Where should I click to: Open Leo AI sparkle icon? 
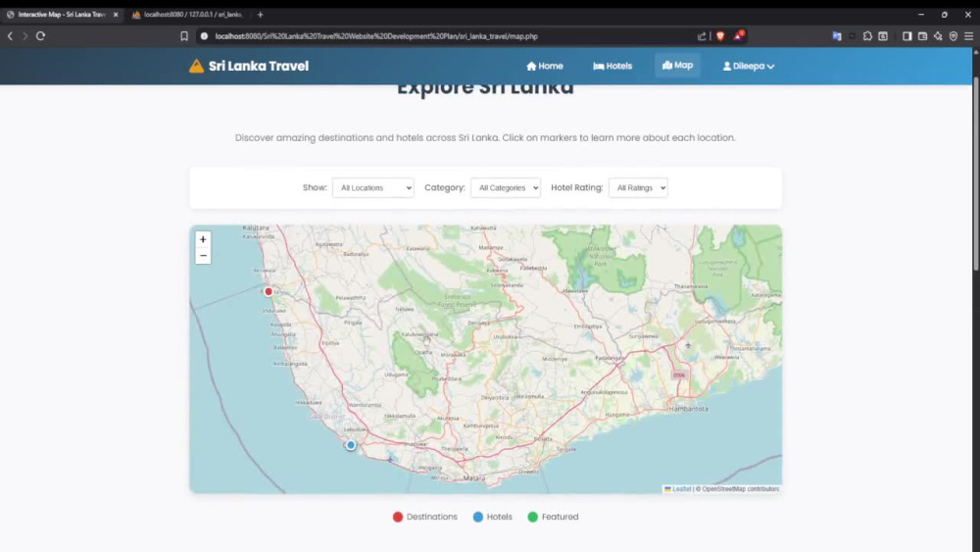click(x=938, y=36)
